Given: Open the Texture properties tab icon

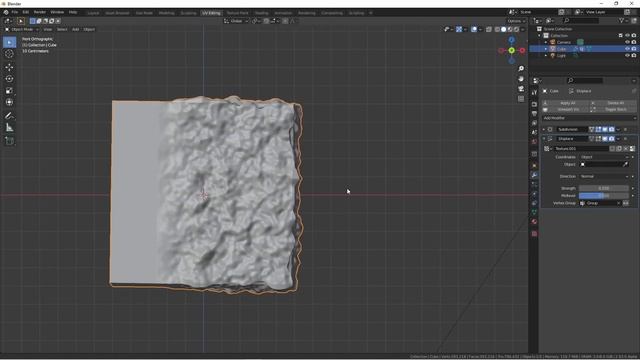Looking at the screenshot, I should 534,233.
